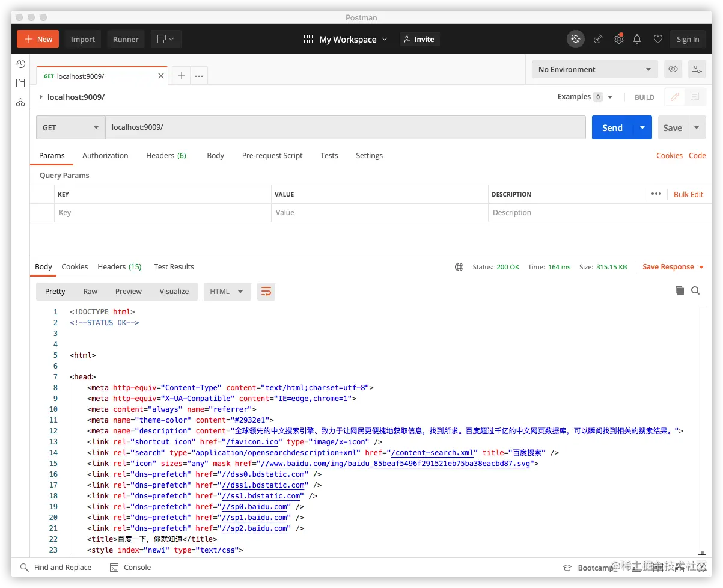
Task: Open the new window dropdown in header
Action: click(x=166, y=39)
